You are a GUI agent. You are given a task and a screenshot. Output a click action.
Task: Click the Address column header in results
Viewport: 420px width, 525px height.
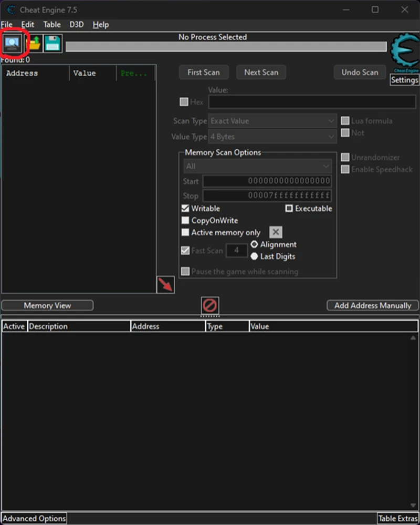point(36,74)
